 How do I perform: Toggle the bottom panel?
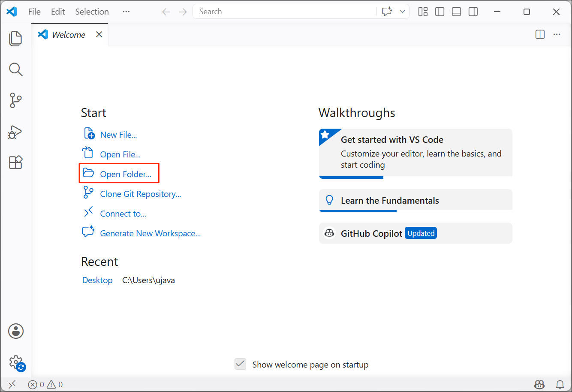coord(457,12)
